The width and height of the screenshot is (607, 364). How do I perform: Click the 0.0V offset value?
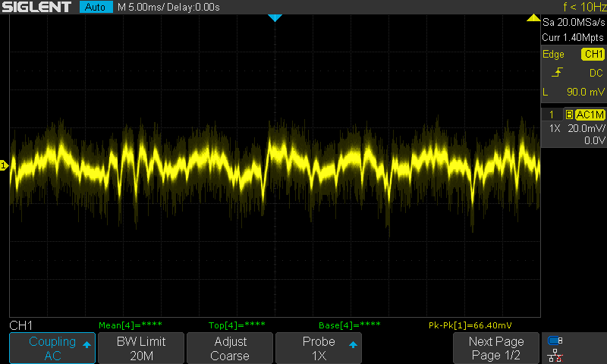(594, 140)
